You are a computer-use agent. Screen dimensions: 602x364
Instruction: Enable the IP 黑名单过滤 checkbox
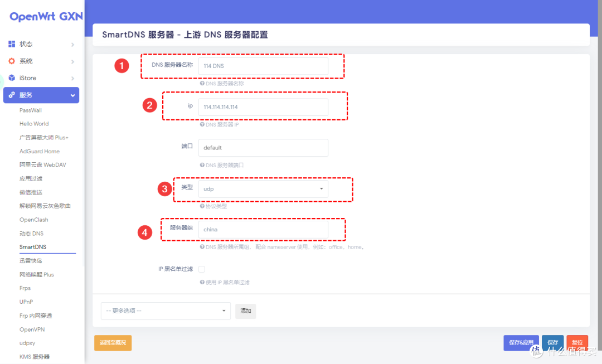tap(201, 269)
